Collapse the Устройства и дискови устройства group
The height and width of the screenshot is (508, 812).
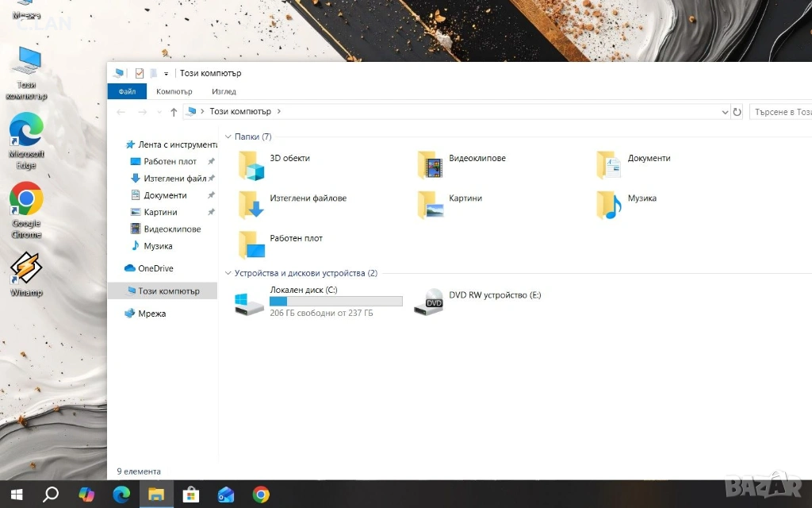point(228,273)
